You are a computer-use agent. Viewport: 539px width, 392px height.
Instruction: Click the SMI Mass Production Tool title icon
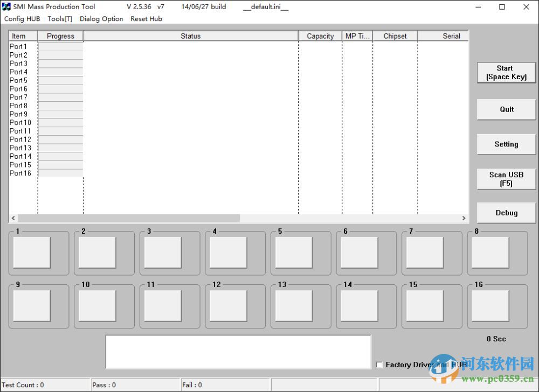(x=6, y=6)
